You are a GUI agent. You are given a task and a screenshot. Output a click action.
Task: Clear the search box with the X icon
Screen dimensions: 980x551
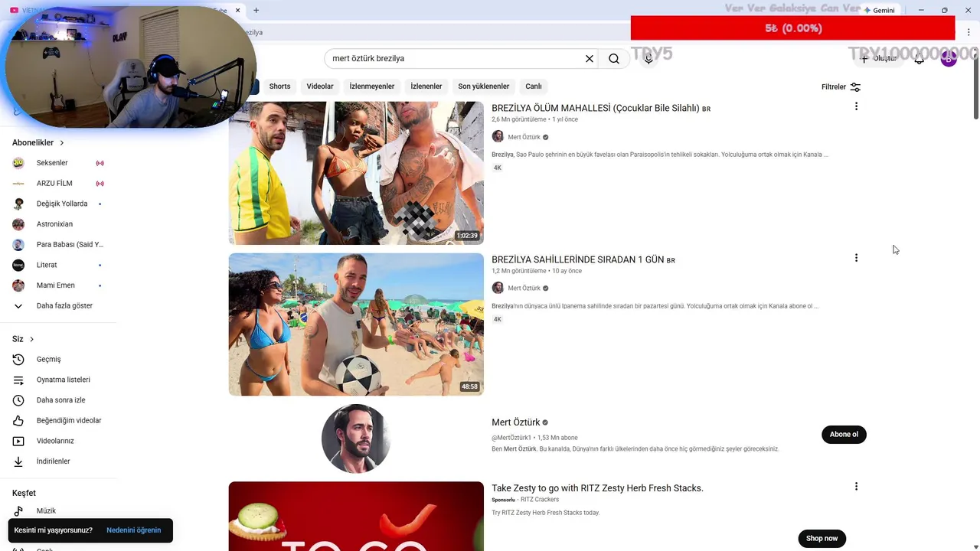pyautogui.click(x=590, y=59)
